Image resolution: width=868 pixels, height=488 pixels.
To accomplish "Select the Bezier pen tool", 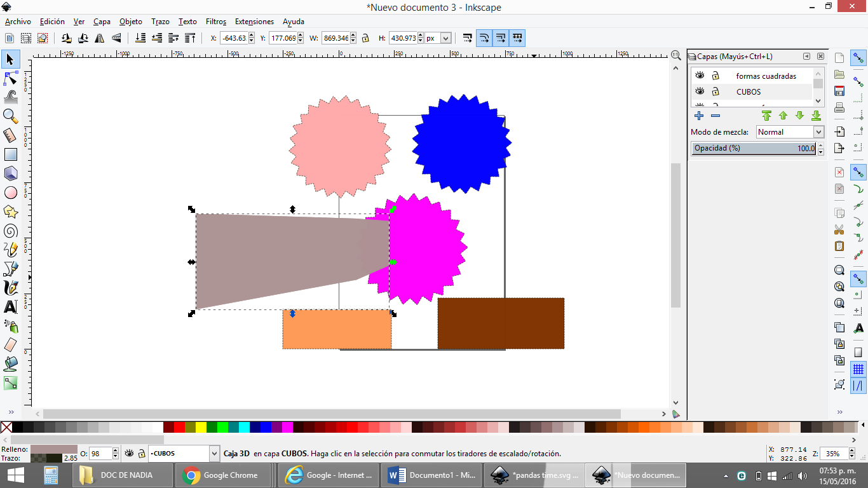I will pyautogui.click(x=10, y=269).
